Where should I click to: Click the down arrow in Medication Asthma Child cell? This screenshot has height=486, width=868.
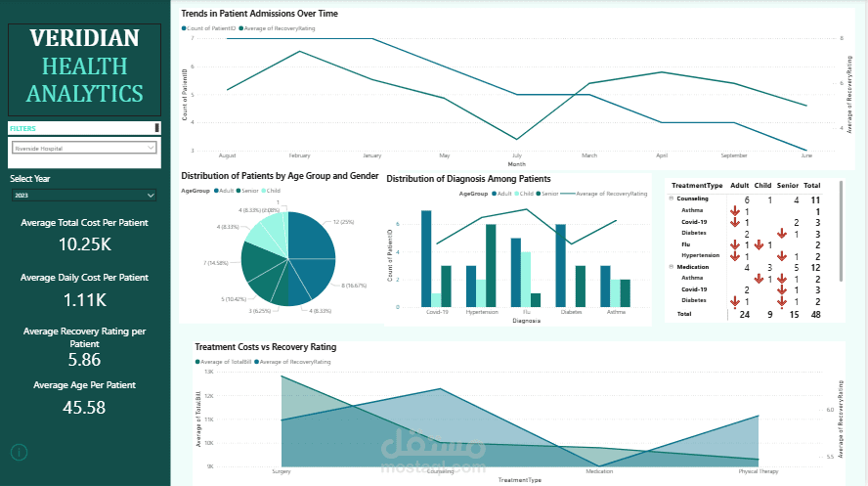tap(759, 279)
